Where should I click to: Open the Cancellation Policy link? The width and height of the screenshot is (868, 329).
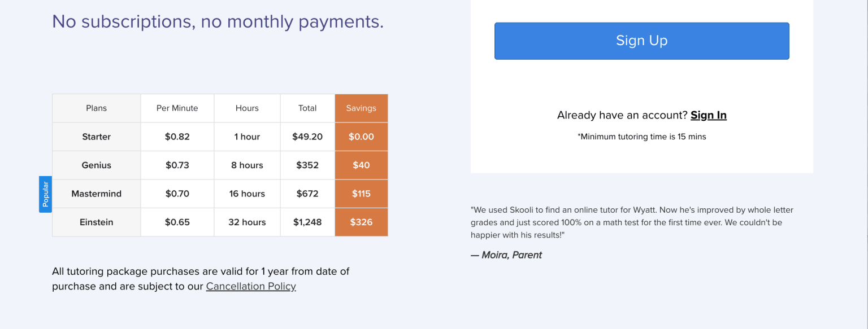(x=251, y=286)
